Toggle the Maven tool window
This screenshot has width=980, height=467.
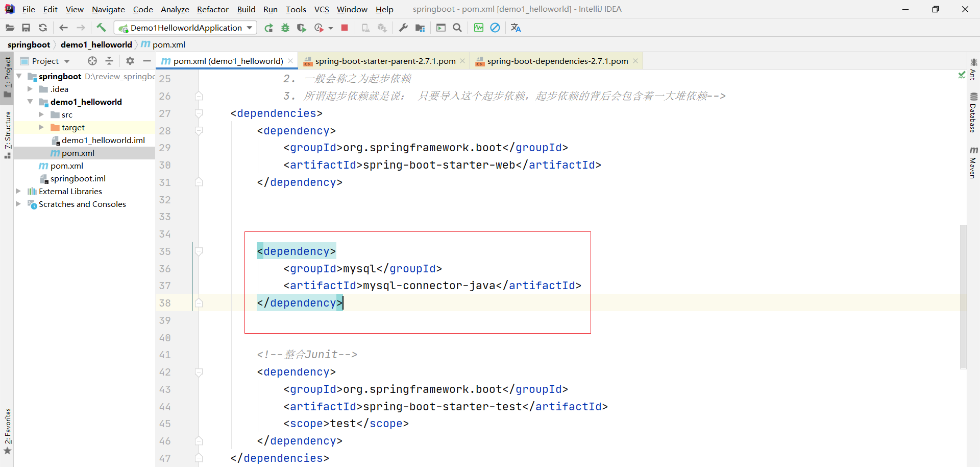pyautogui.click(x=973, y=163)
